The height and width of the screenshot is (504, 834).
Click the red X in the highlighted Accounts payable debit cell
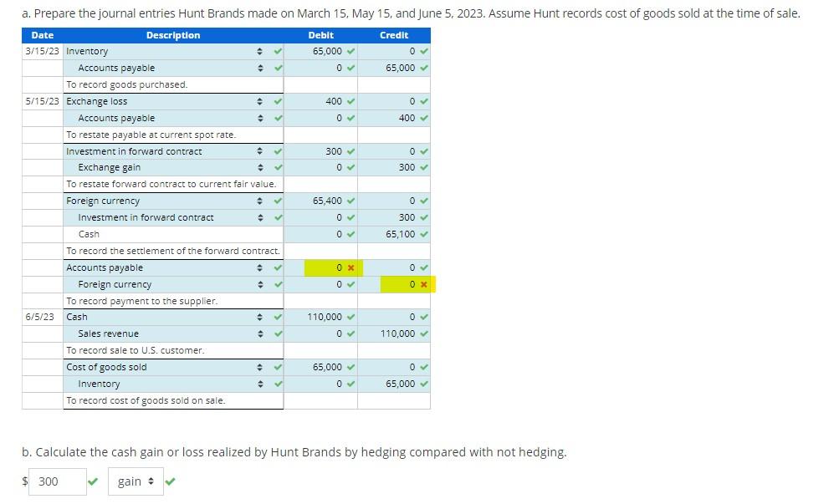[x=349, y=267]
